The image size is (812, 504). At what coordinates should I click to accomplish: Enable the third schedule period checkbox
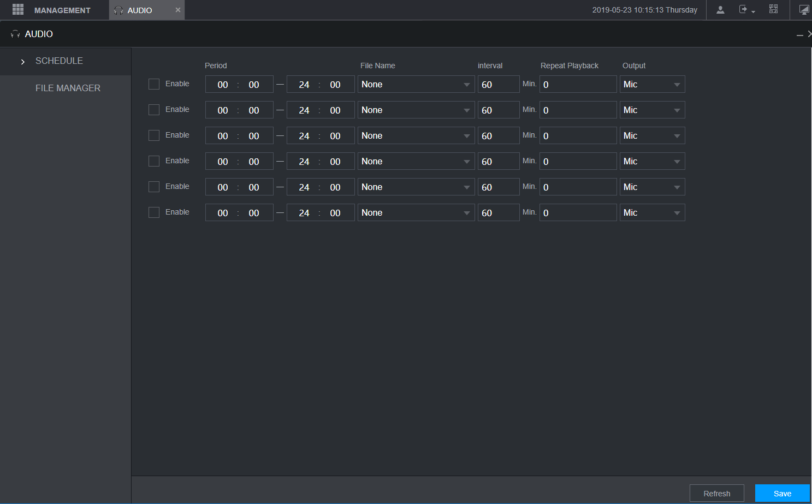[x=154, y=135]
